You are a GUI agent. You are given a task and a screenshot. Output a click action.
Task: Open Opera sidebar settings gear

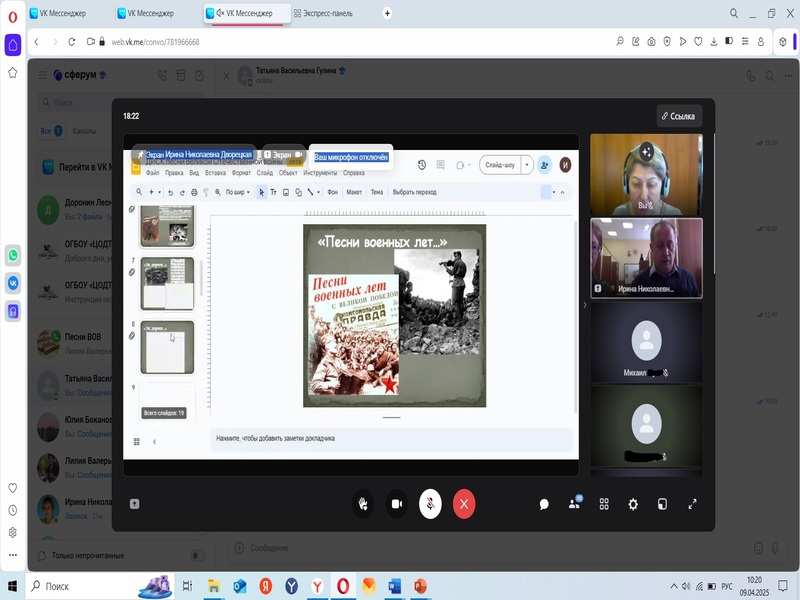tap(13, 533)
